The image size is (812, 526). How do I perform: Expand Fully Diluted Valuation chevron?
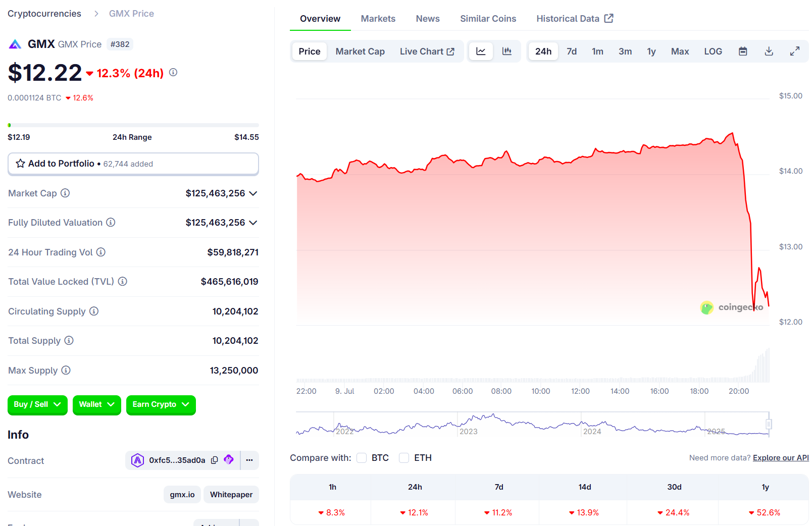click(253, 223)
